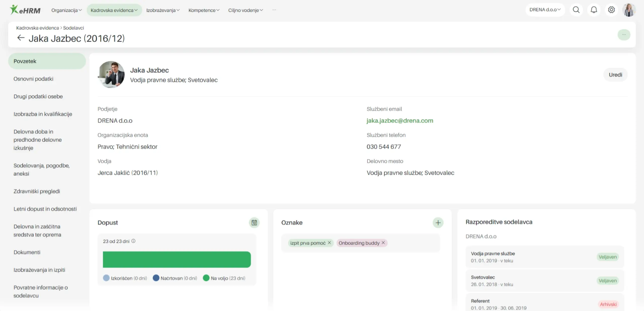Click the user avatar in top bar
The height and width of the screenshot is (311, 644).
pyautogui.click(x=629, y=10)
